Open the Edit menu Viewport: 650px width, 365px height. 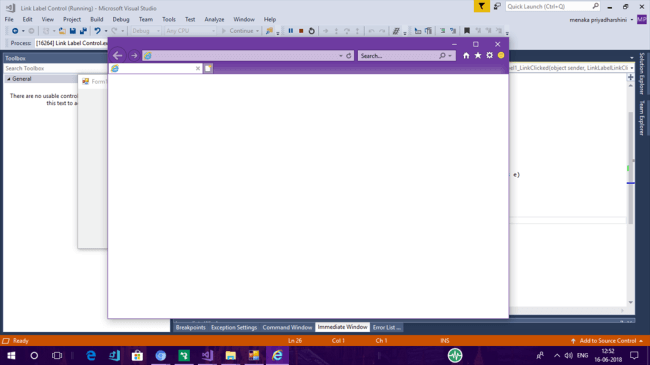click(x=27, y=19)
